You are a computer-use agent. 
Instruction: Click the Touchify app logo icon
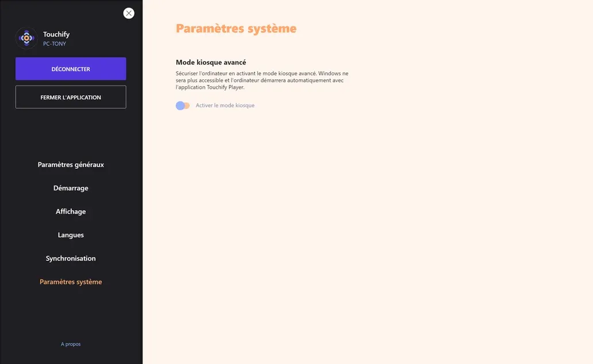(x=26, y=38)
